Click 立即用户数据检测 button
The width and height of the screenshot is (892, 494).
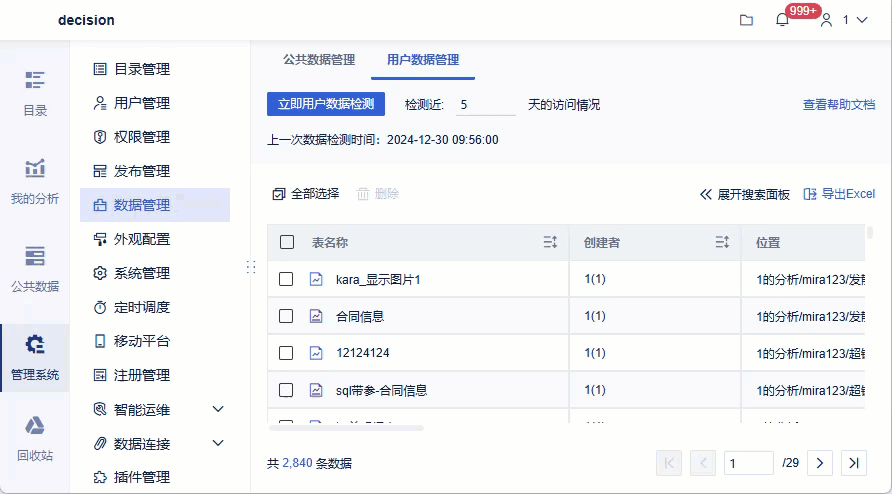click(x=326, y=104)
